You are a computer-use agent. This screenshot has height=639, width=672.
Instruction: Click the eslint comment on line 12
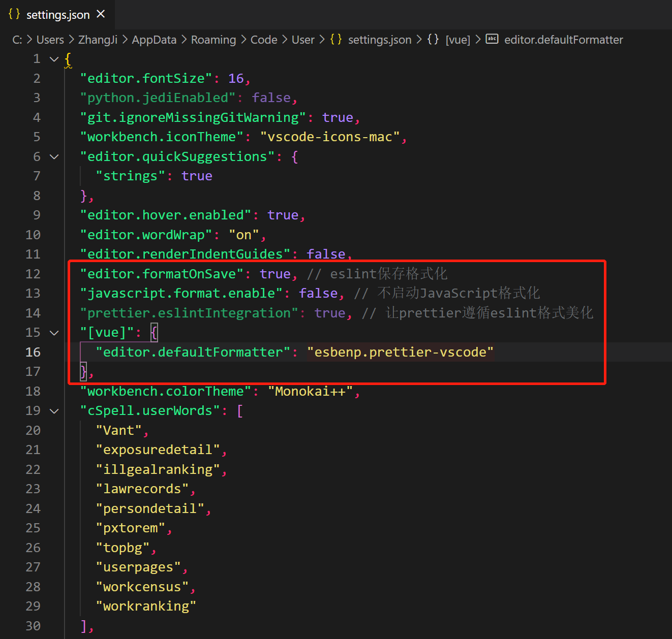[377, 274]
